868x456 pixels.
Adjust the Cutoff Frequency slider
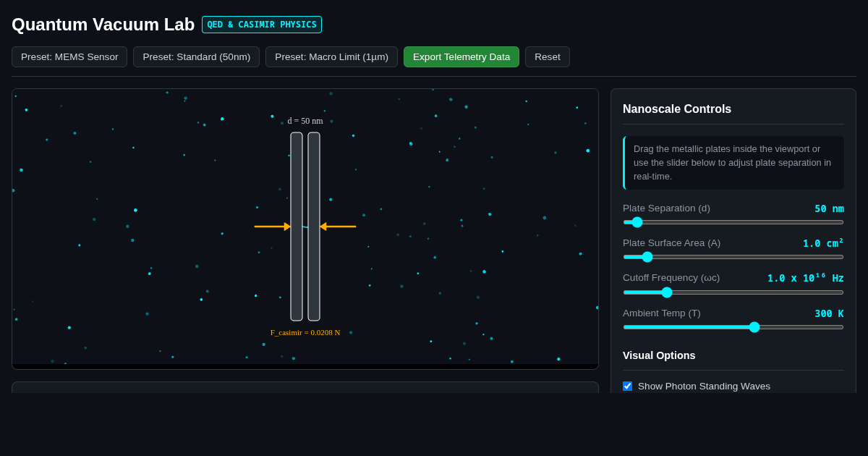[x=733, y=292]
